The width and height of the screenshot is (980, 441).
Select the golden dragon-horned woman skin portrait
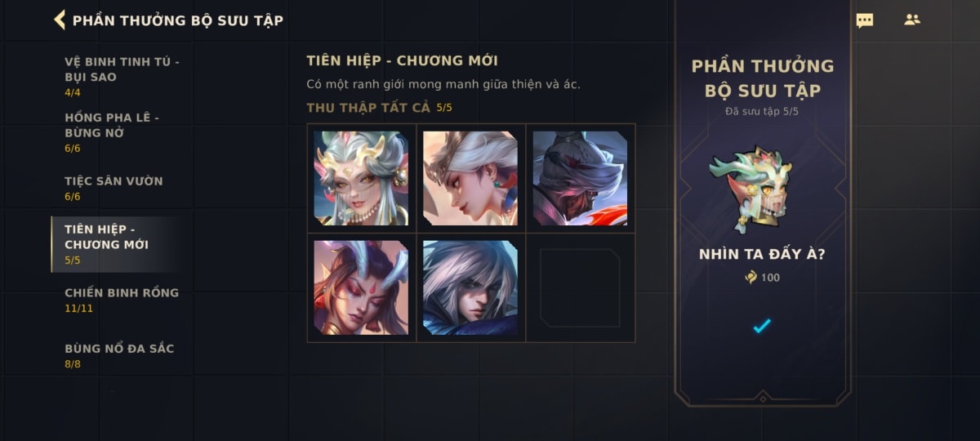point(362,178)
